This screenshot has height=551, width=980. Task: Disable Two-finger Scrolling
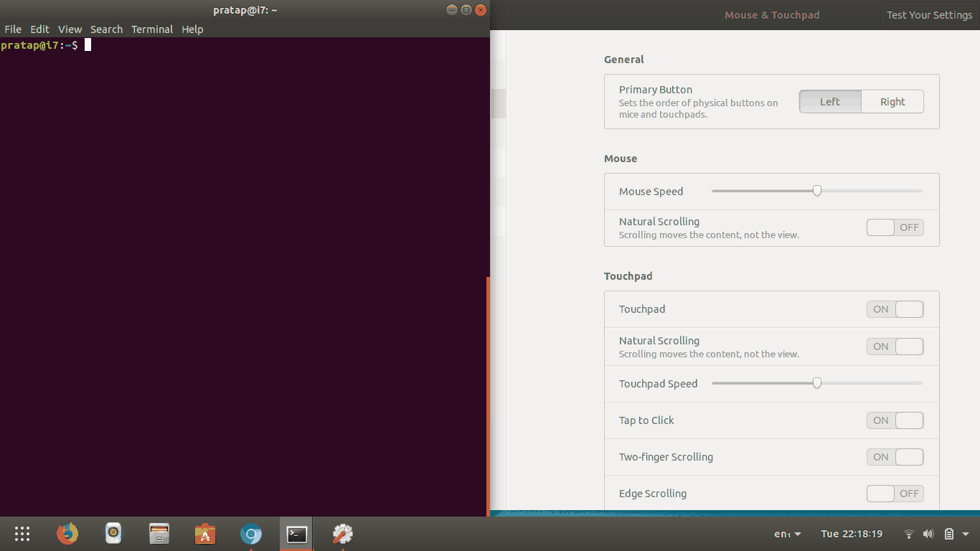point(895,457)
